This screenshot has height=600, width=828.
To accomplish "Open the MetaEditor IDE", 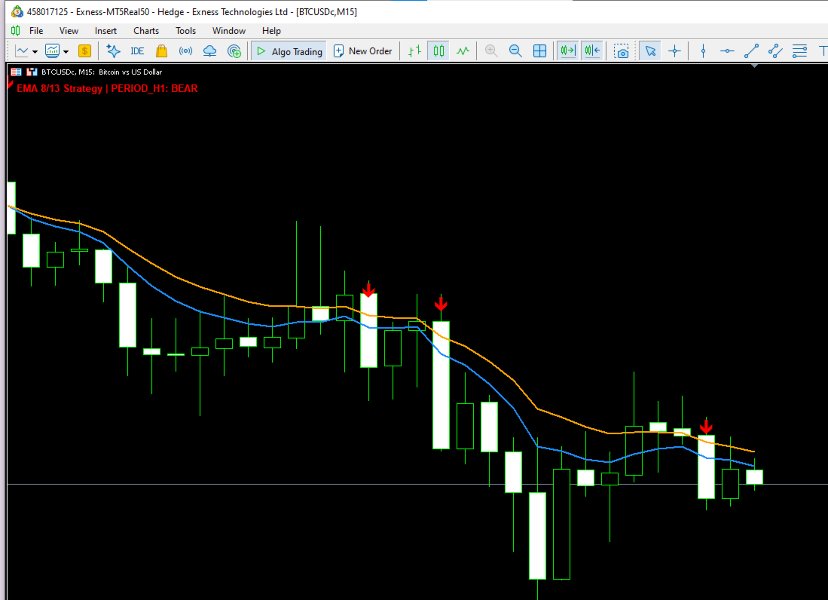I will (x=137, y=51).
